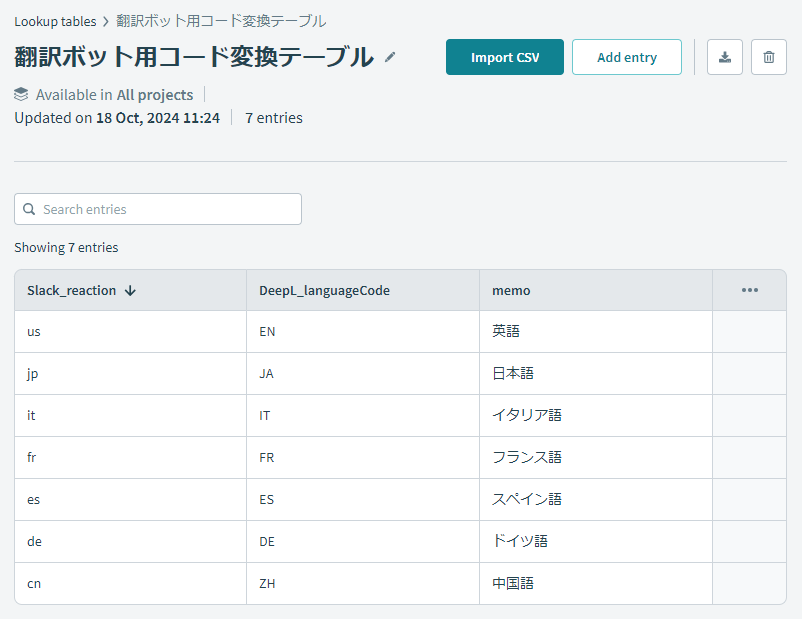
Task: Click the pencil icon to rename table
Action: tap(390, 57)
